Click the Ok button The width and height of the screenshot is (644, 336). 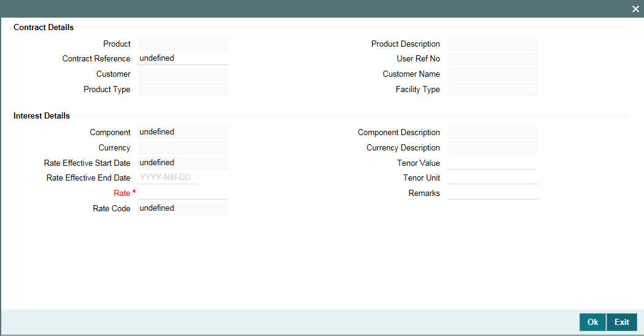pos(592,322)
